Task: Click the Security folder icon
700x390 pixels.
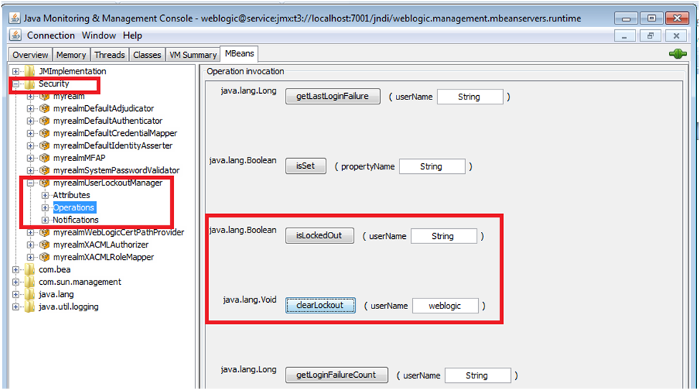Action: [x=30, y=83]
